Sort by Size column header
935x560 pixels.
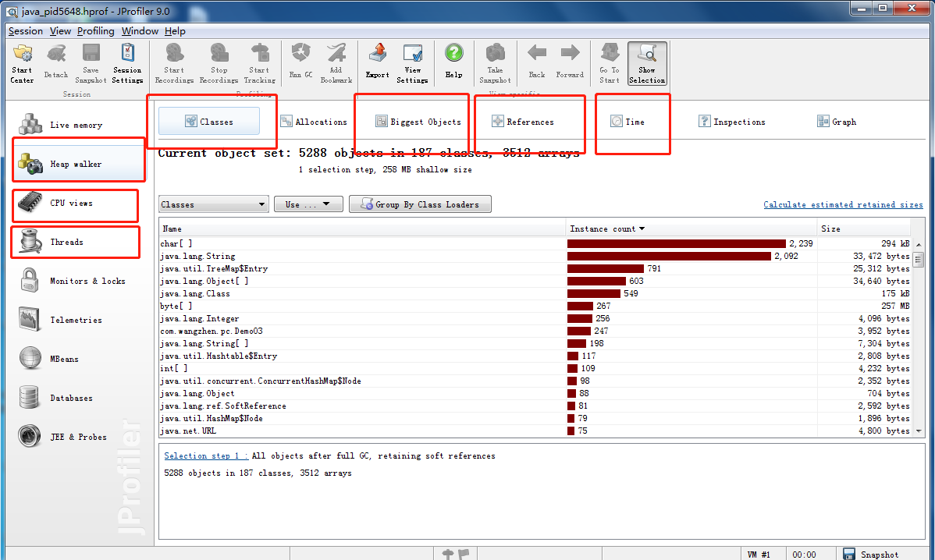pyautogui.click(x=863, y=229)
